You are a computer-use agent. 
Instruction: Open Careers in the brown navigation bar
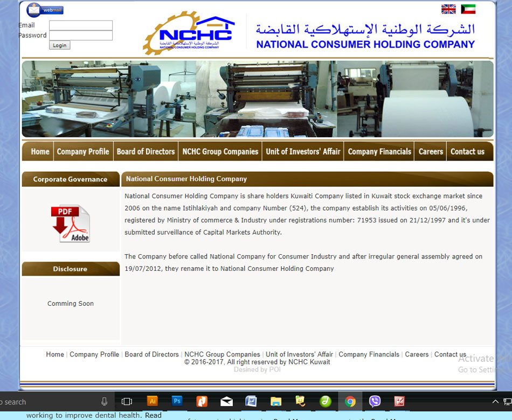click(x=431, y=151)
